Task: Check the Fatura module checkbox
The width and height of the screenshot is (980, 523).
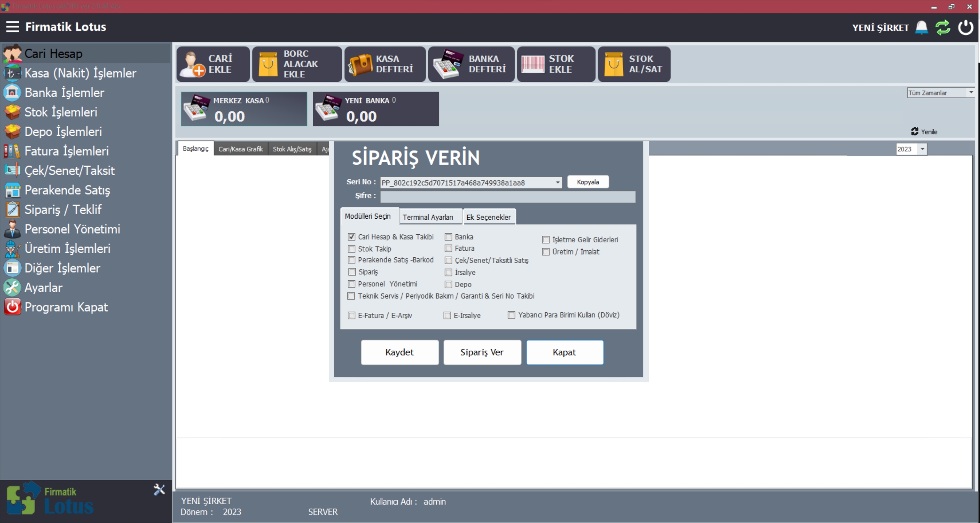Action: pos(449,249)
